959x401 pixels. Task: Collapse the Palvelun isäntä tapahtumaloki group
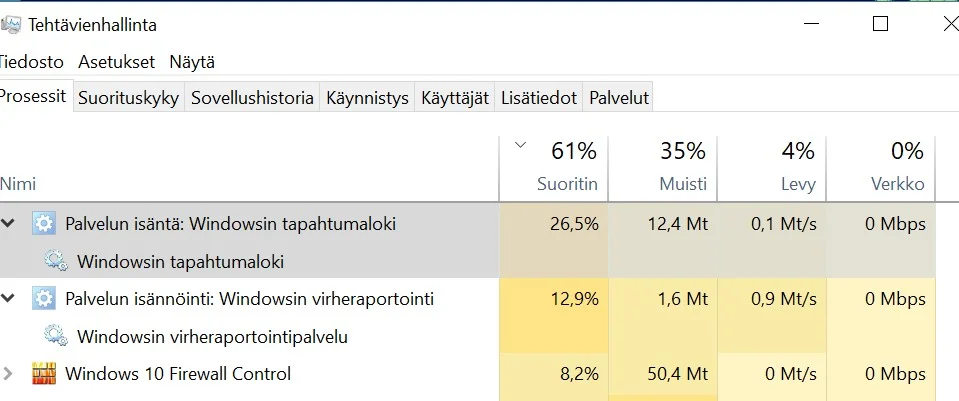click(9, 224)
